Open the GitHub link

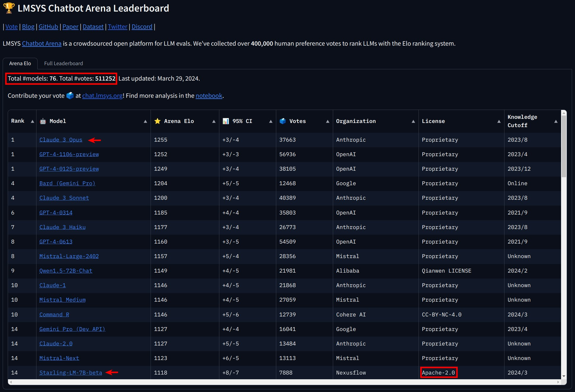click(x=48, y=27)
